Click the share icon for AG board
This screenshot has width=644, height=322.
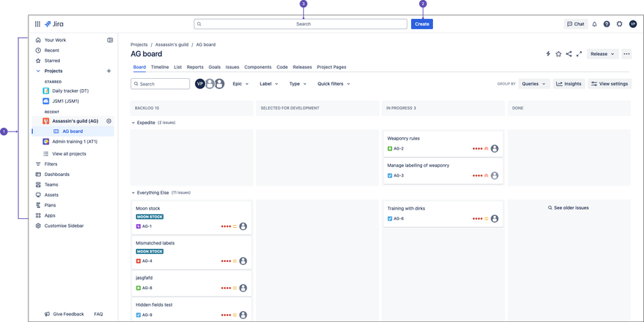(x=569, y=54)
